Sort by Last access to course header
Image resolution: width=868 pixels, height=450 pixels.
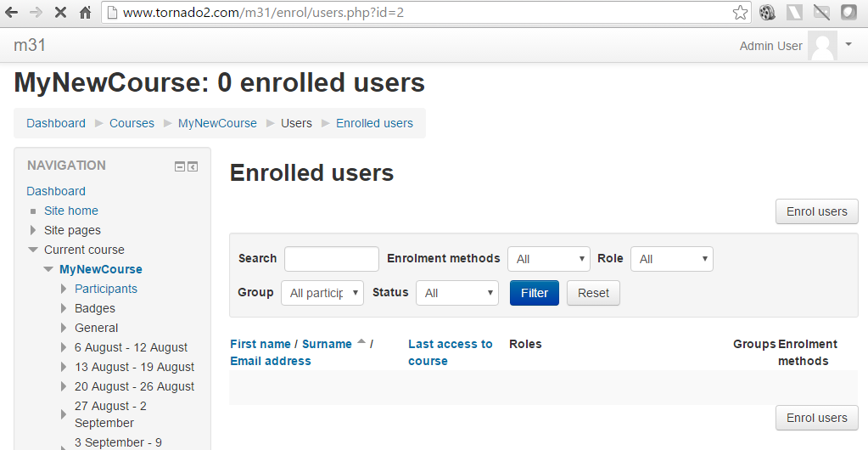[x=450, y=352]
